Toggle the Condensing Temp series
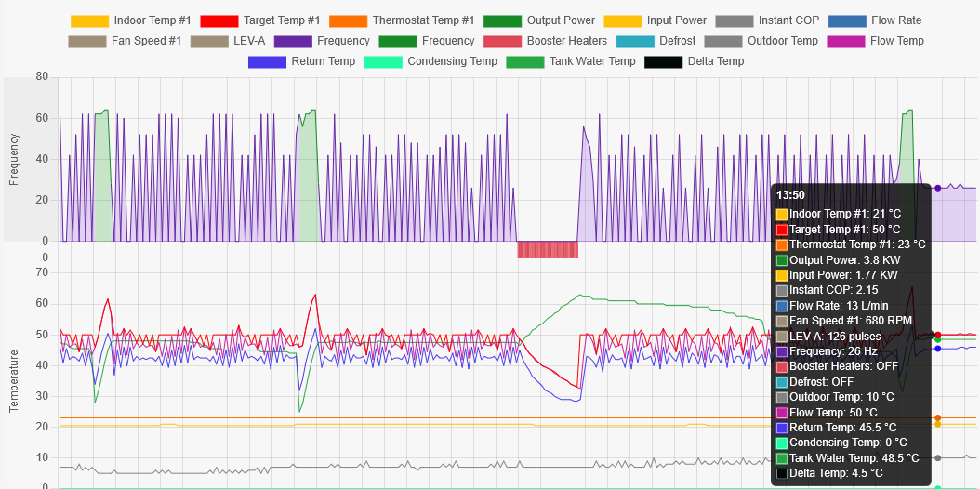Image resolution: width=980 pixels, height=489 pixels. (x=452, y=61)
